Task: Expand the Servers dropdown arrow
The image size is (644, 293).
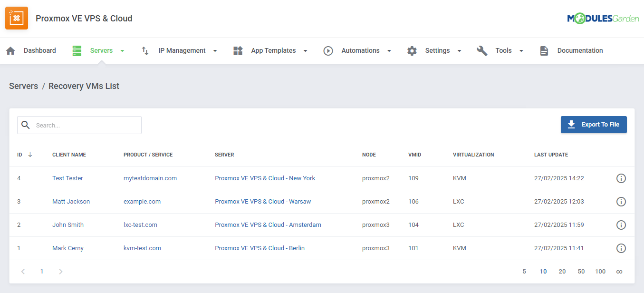Action: coord(122,51)
